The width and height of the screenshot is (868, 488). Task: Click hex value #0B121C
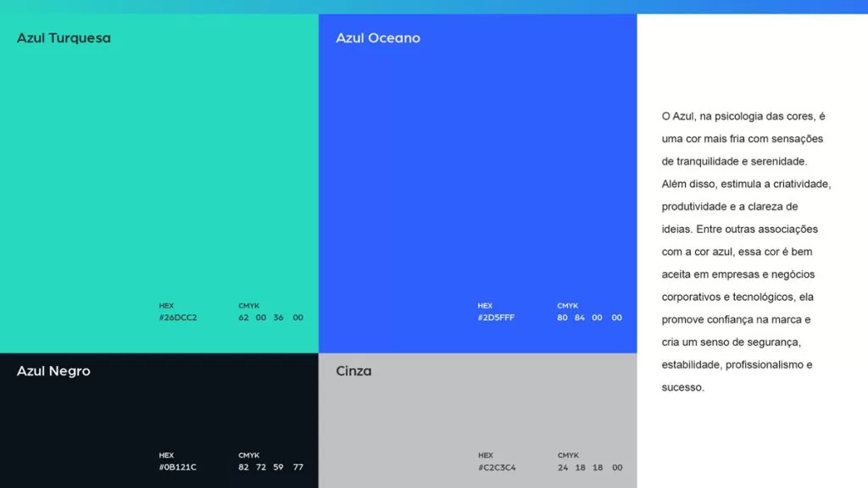[178, 467]
